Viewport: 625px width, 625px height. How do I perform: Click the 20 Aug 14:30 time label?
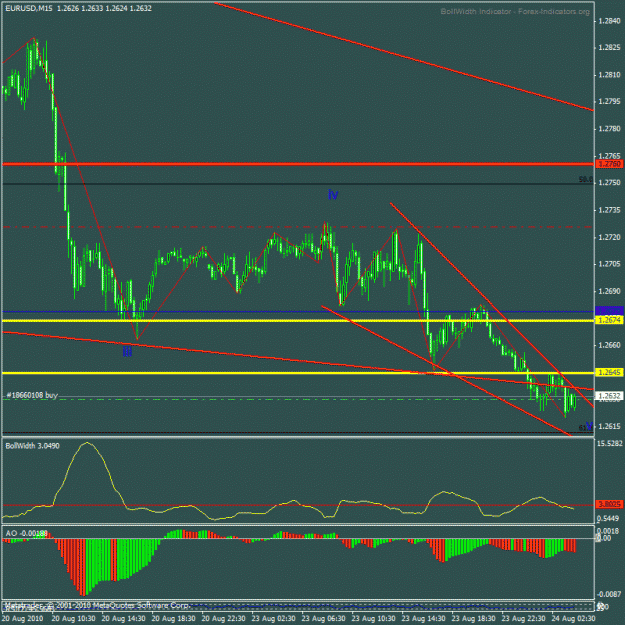pos(124,618)
